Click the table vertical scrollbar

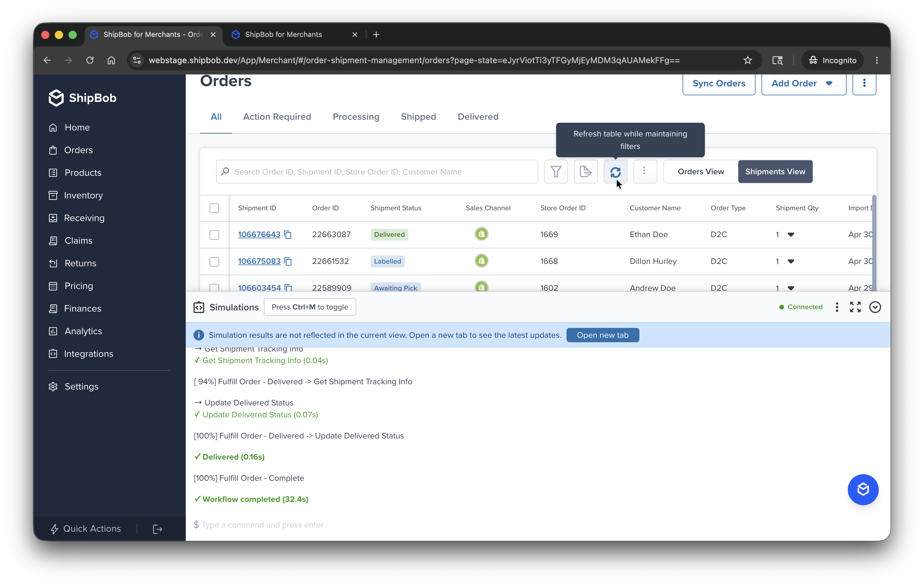pyautogui.click(x=874, y=243)
